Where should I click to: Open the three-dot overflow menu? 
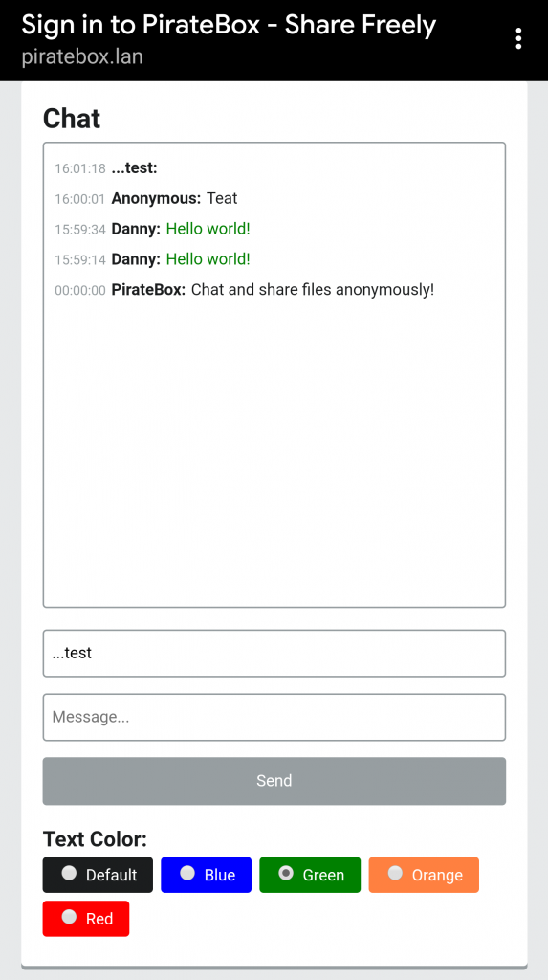(x=518, y=38)
